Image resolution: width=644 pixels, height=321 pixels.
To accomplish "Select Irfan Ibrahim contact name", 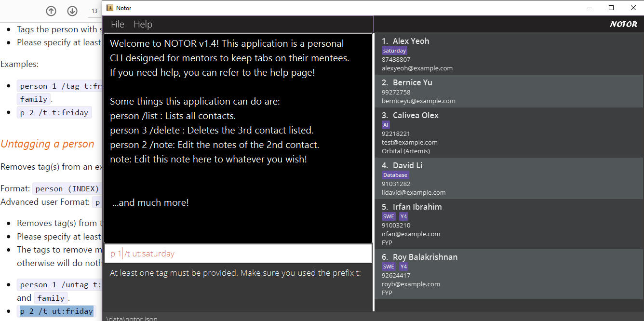I will pyautogui.click(x=417, y=207).
